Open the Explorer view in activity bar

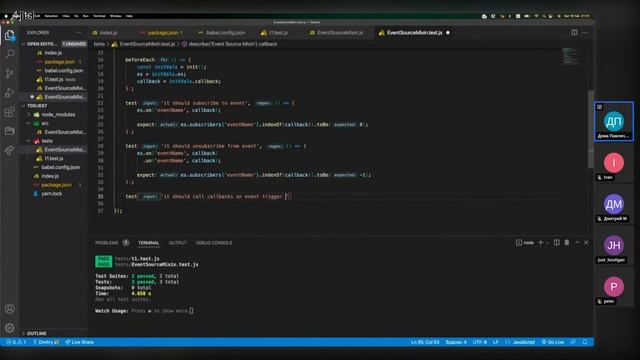point(10,36)
